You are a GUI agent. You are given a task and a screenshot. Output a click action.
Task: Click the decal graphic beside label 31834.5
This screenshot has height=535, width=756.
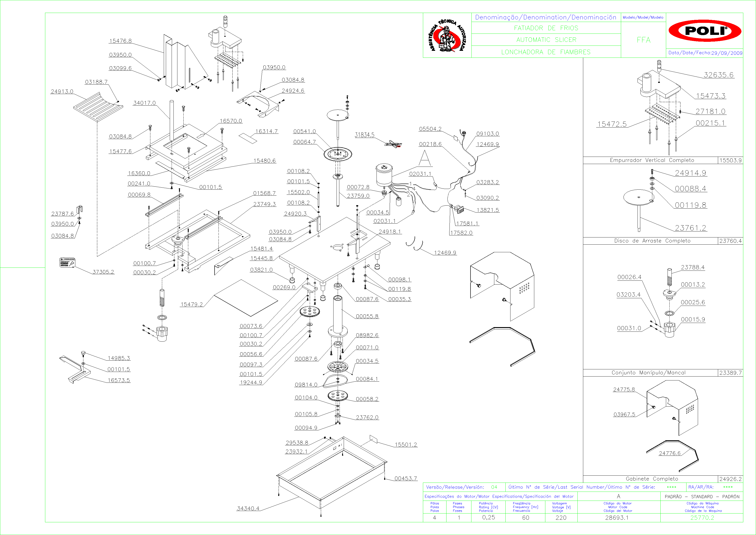pyautogui.click(x=393, y=144)
